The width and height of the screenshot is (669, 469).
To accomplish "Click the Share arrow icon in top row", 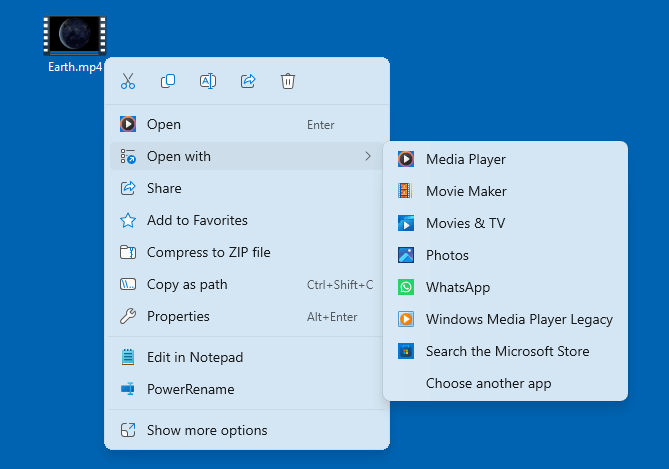I will pos(248,81).
